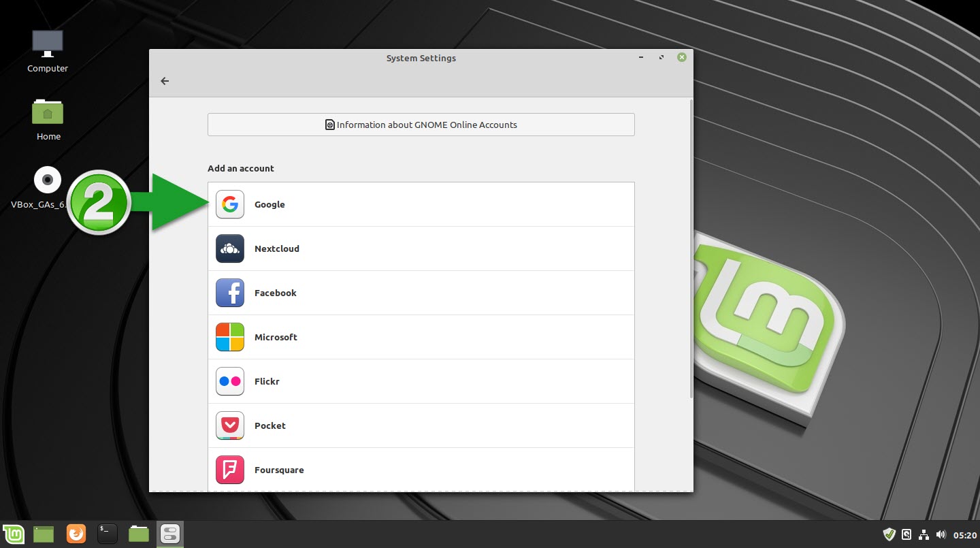The width and height of the screenshot is (980, 548).
Task: Click the System Settings window title
Action: [x=421, y=59]
